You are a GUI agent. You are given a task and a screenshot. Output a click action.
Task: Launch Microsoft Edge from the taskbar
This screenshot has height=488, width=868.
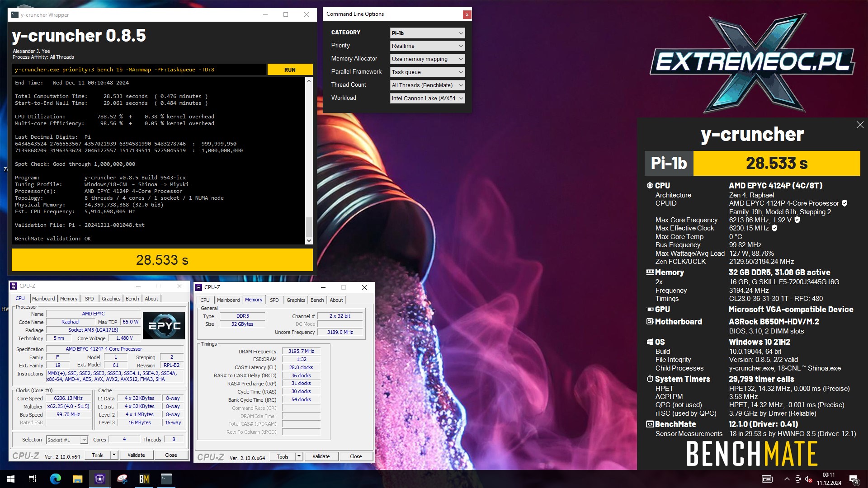coord(55,479)
